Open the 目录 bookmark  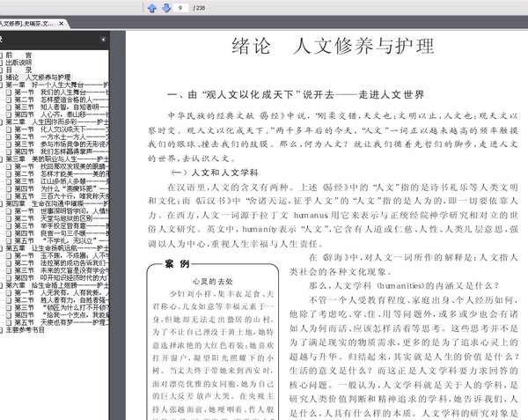(x=18, y=70)
